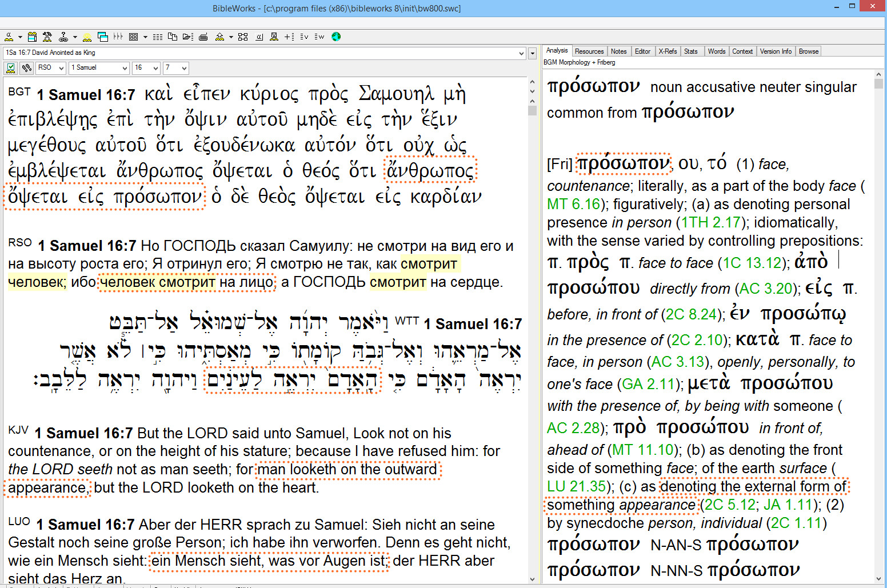Click the 'Ev' toolbar icon
The height and width of the screenshot is (588, 887).
pos(304,37)
